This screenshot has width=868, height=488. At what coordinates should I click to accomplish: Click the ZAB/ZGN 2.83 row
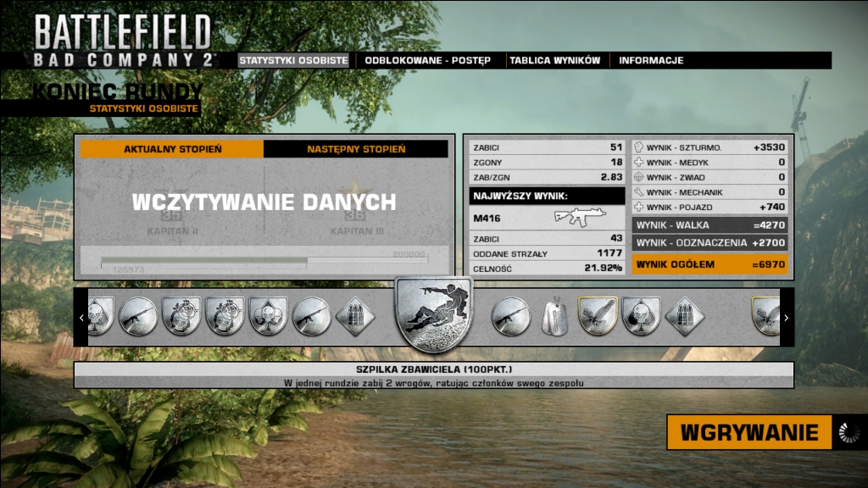(547, 177)
